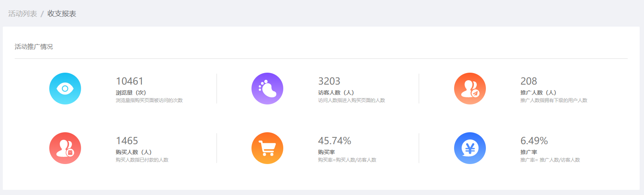Click the orange users icon for 推广人数
Screen dimensions: 644x195
coord(470,89)
